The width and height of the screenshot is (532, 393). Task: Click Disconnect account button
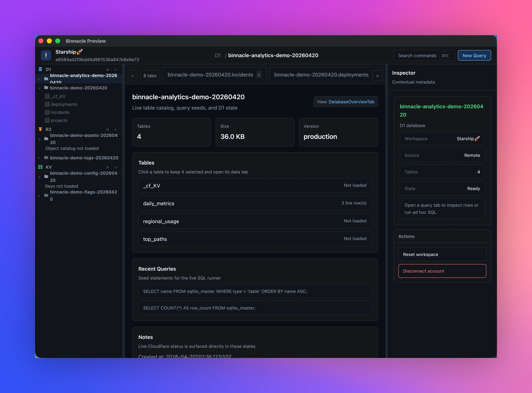pyautogui.click(x=442, y=271)
